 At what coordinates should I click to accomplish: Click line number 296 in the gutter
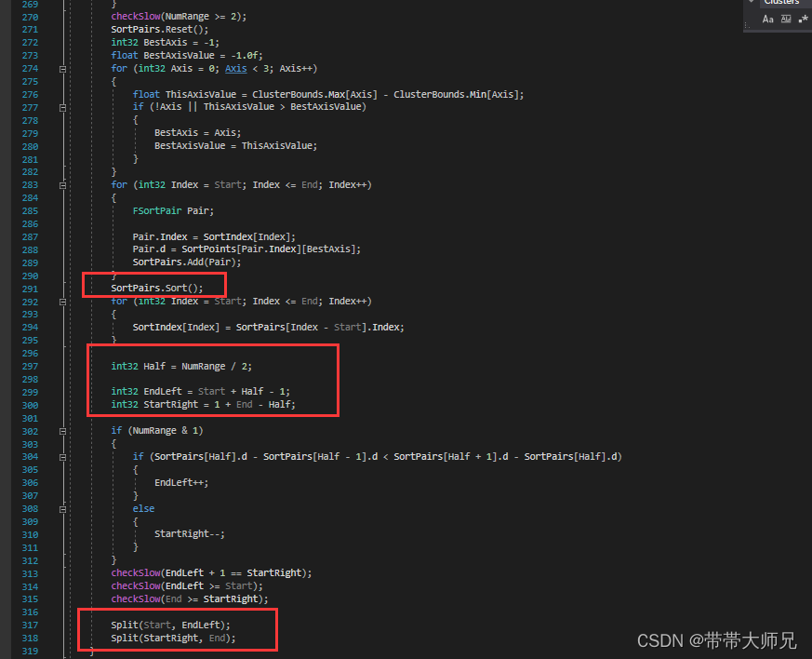(30, 354)
